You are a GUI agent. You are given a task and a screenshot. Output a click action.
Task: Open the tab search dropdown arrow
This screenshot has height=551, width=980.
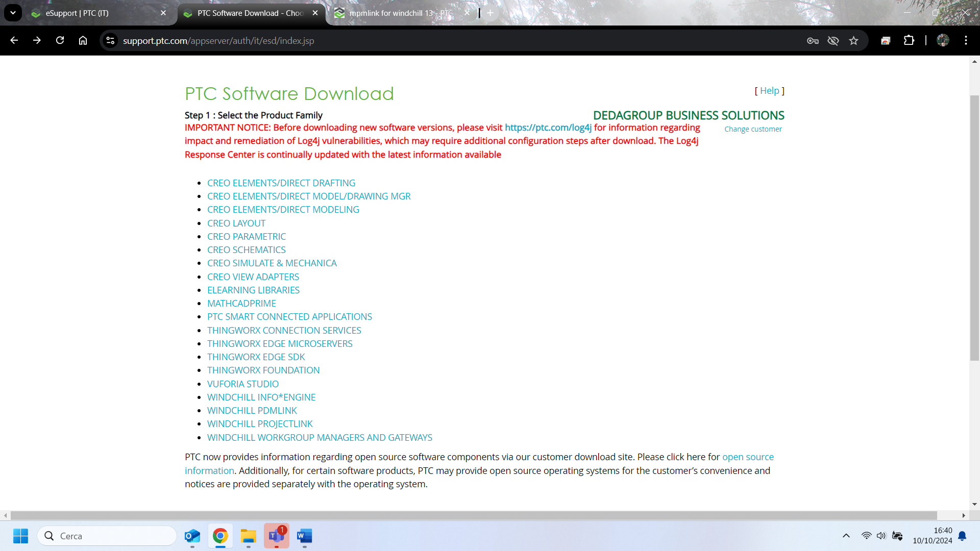point(13,13)
